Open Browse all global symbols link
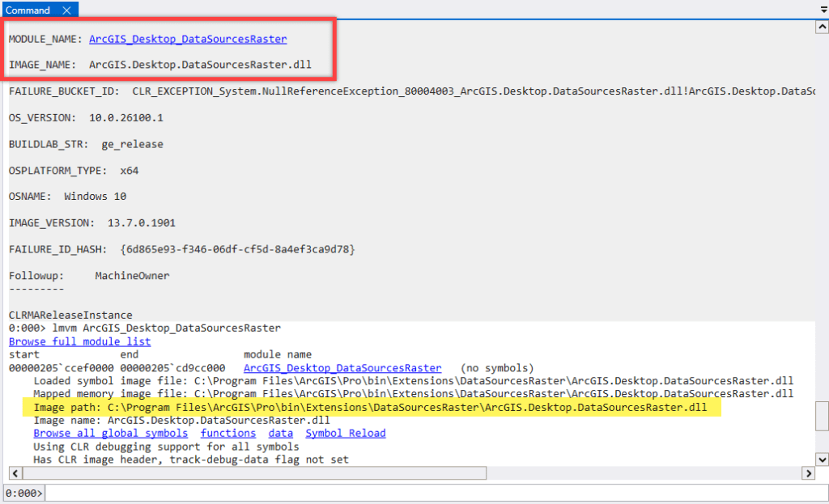 coord(110,433)
